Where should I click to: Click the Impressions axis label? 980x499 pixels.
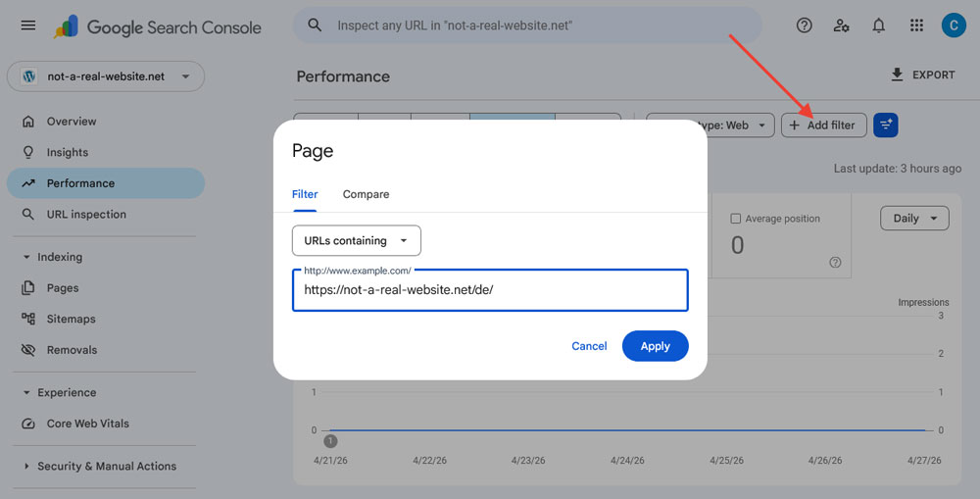[923, 302]
